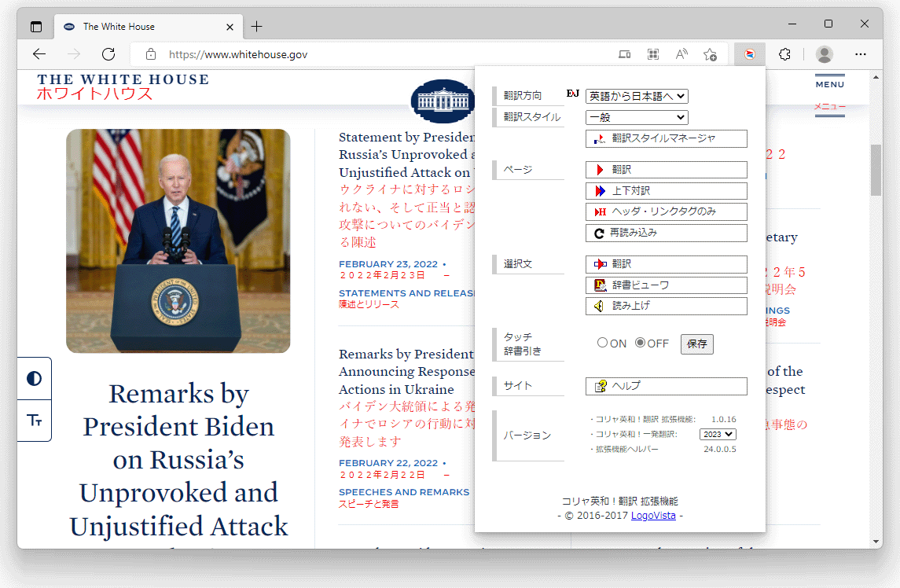Select the ON radio for タッチ辞書引き
This screenshot has width=900, height=588.
click(x=602, y=343)
